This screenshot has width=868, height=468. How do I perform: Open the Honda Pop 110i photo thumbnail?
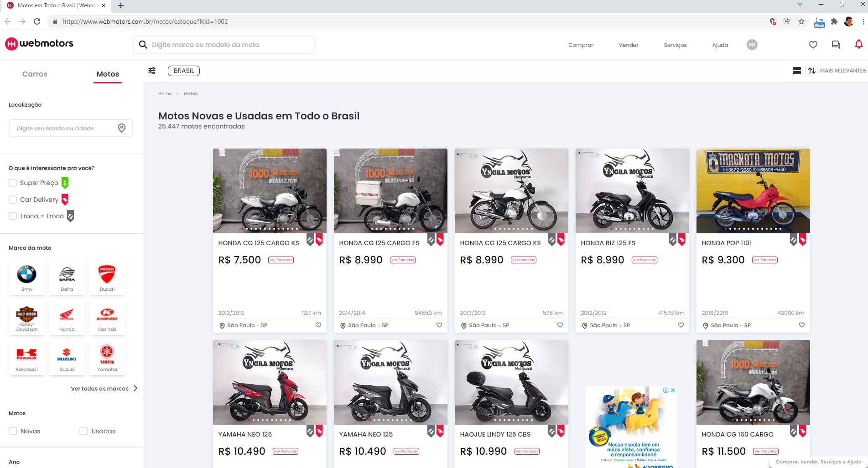tap(753, 191)
